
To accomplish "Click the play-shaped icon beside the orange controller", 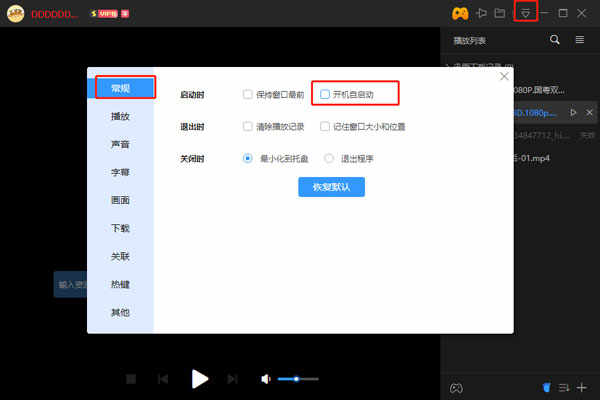I will (x=481, y=13).
